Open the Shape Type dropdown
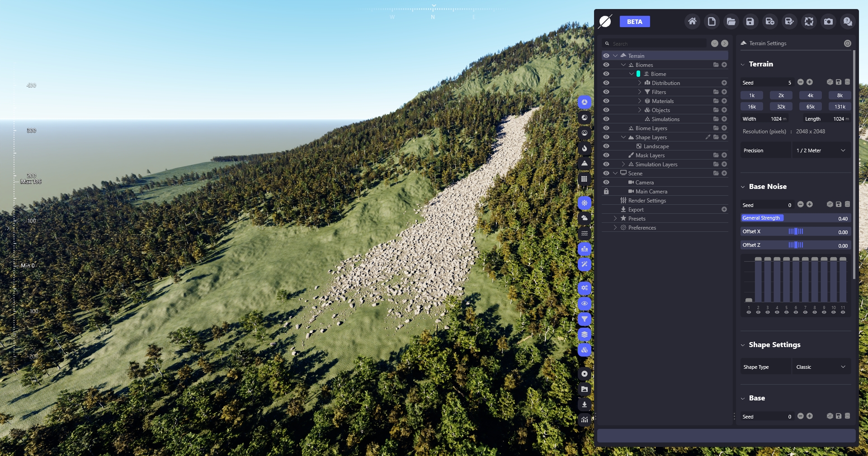The width and height of the screenshot is (868, 456). coord(821,367)
